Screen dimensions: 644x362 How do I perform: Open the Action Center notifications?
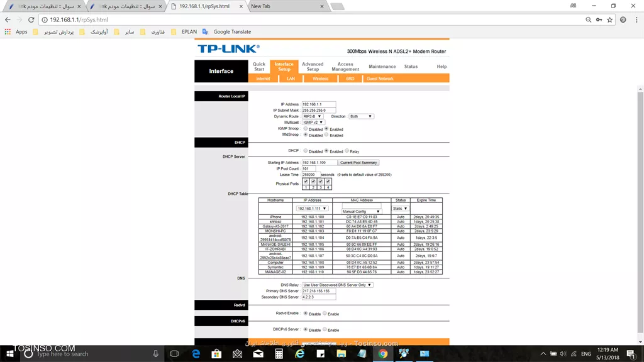pos(631,354)
